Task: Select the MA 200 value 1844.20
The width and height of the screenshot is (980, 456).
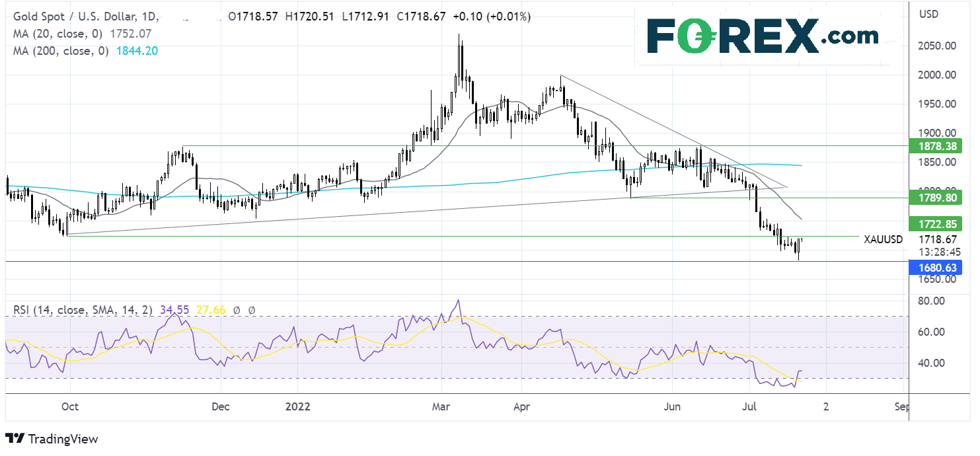Action: (138, 51)
